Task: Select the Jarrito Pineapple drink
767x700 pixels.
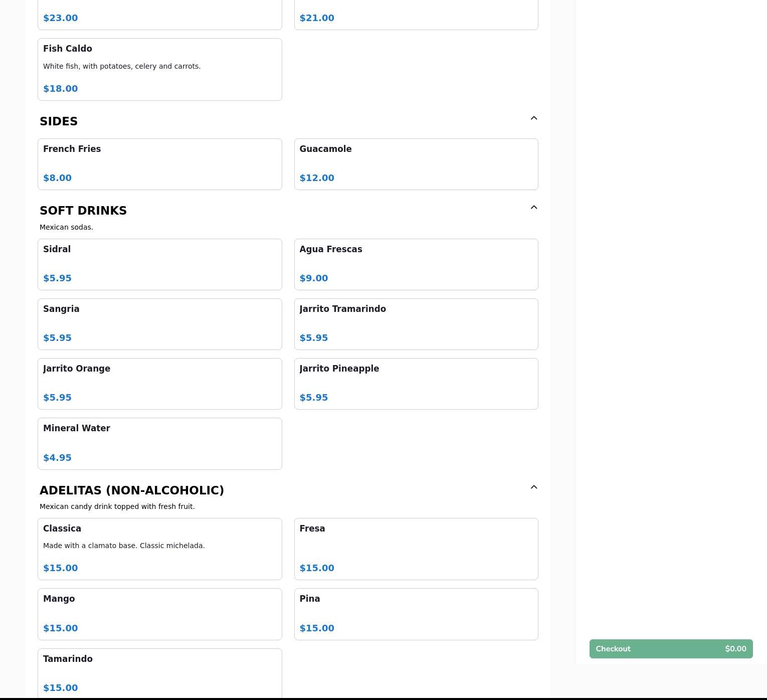Action: coord(416,384)
